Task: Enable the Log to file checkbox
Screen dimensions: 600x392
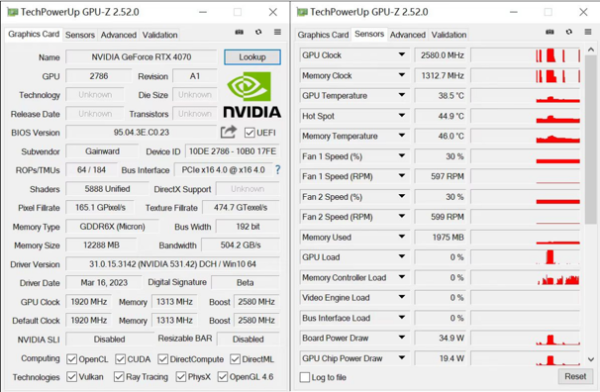Action: click(x=305, y=377)
